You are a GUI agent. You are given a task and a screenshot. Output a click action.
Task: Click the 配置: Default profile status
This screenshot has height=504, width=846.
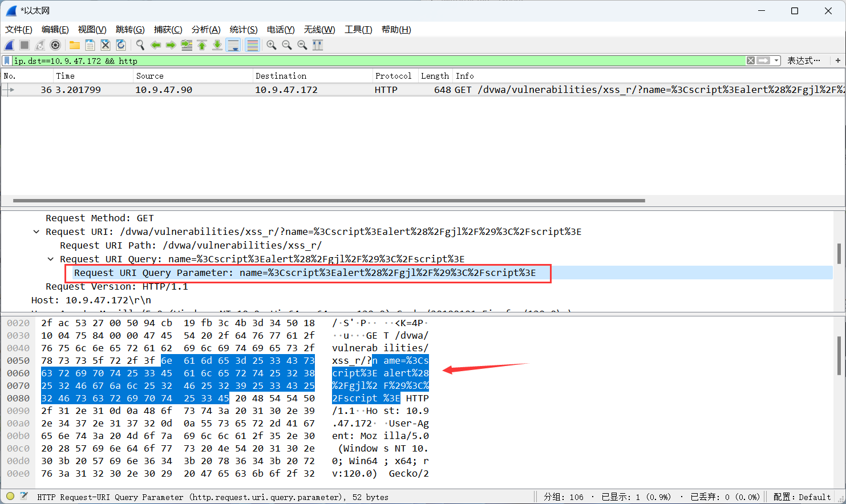[802, 497]
